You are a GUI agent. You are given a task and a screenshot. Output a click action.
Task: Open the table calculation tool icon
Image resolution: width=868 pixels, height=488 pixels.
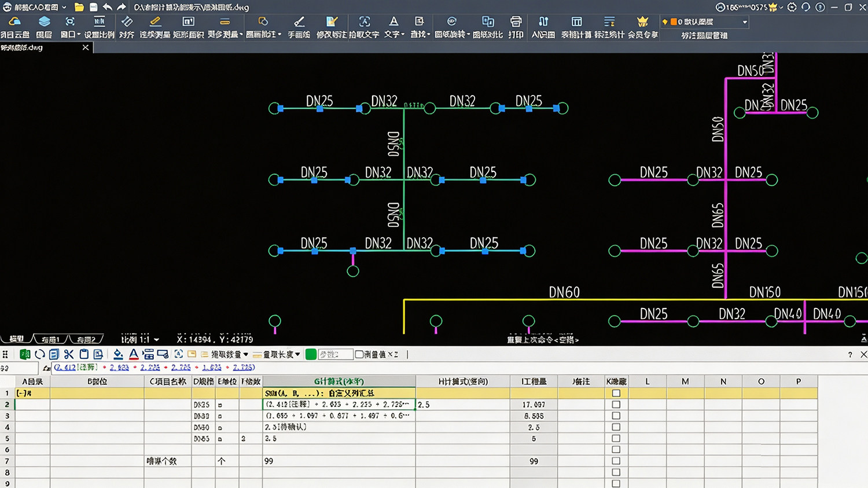pos(576,21)
